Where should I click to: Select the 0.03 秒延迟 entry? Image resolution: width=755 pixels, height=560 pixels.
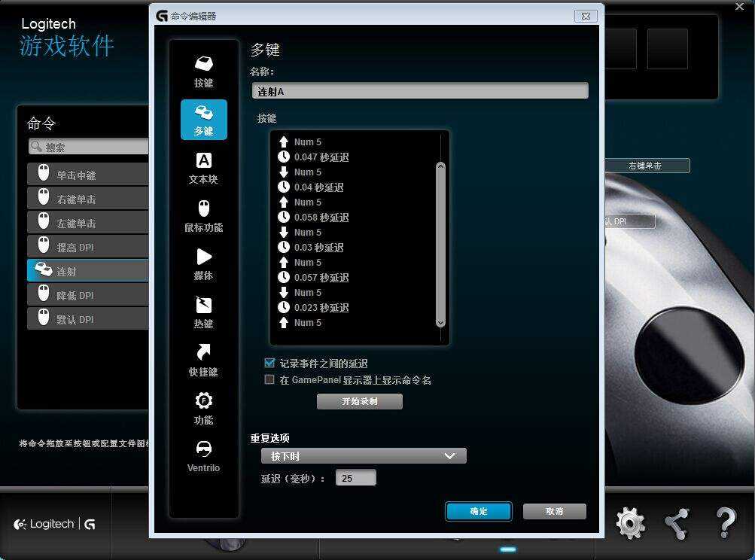311,247
